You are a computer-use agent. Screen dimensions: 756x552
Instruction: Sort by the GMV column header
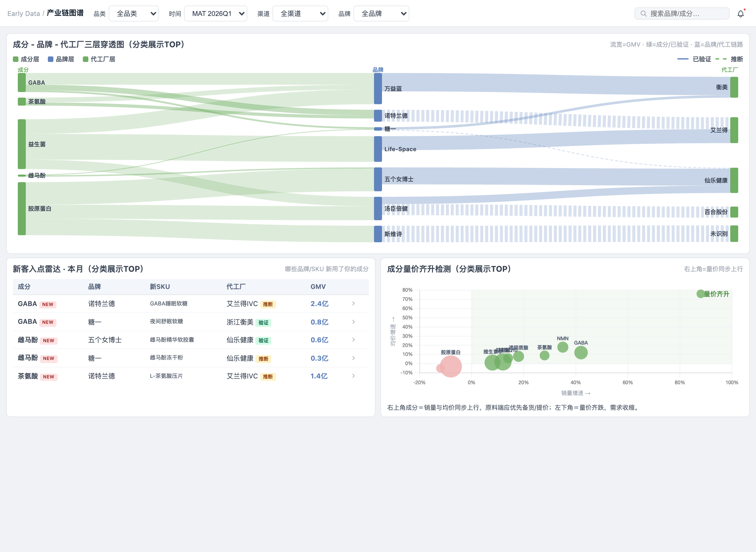click(318, 286)
